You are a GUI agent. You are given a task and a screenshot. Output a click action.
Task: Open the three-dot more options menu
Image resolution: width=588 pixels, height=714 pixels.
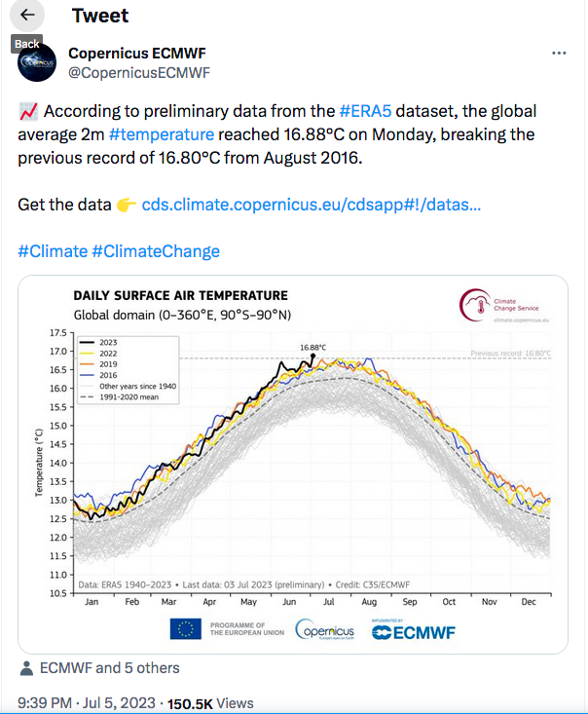coord(559,53)
